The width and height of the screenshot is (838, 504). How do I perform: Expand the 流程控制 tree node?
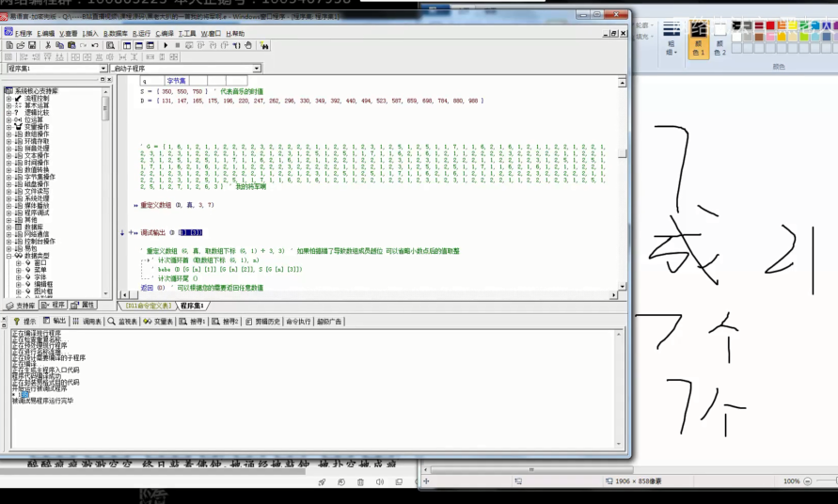pyautogui.click(x=9, y=98)
